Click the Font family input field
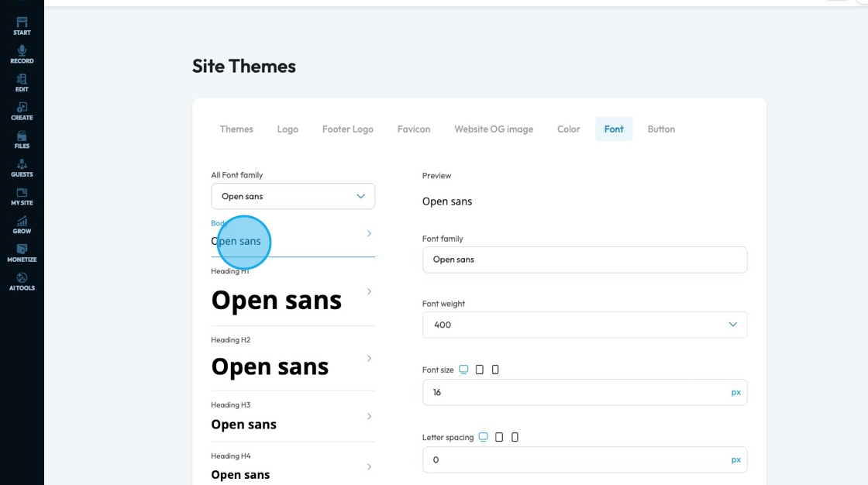Screen dimensions: 868x485 pyautogui.click(x=584, y=260)
